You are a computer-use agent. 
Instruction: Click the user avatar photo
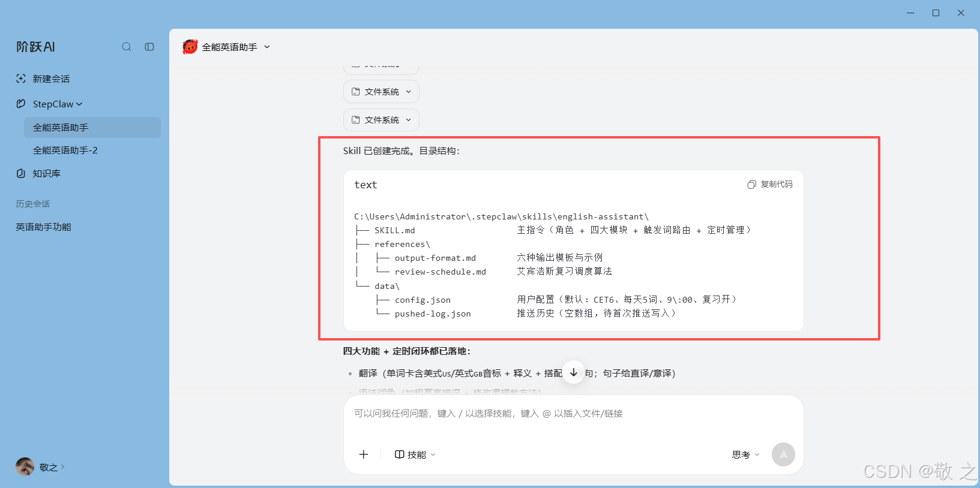tap(25, 466)
